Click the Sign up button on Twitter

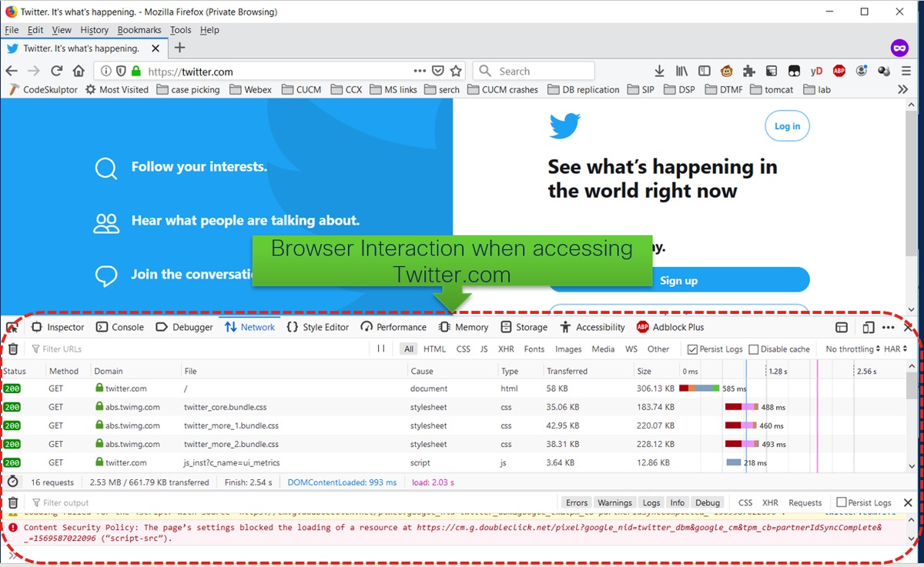[678, 280]
